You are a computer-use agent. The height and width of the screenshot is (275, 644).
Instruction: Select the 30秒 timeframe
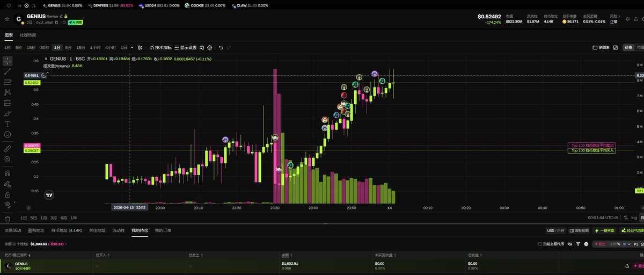coord(45,47)
